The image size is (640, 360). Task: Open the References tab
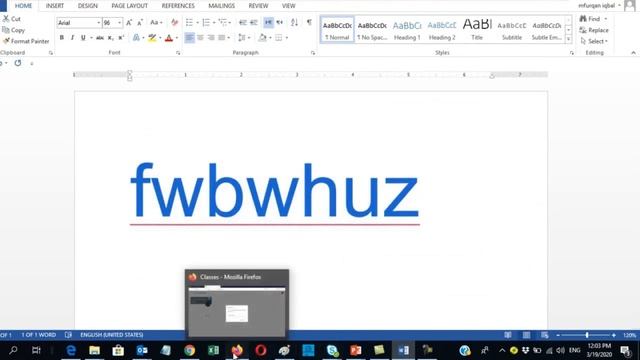[x=178, y=6]
